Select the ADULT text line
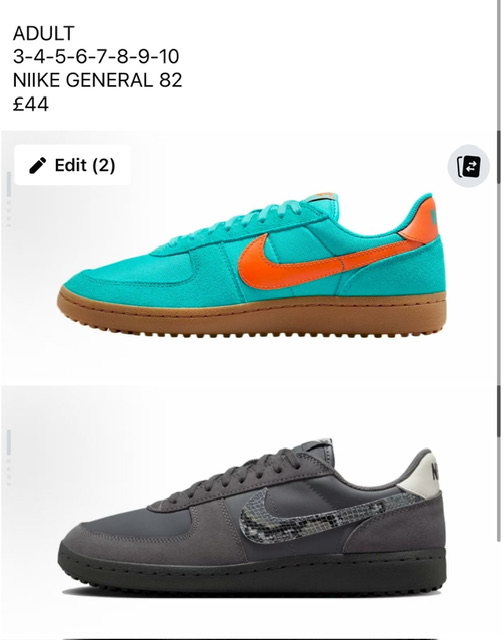The image size is (504, 640). tap(44, 33)
